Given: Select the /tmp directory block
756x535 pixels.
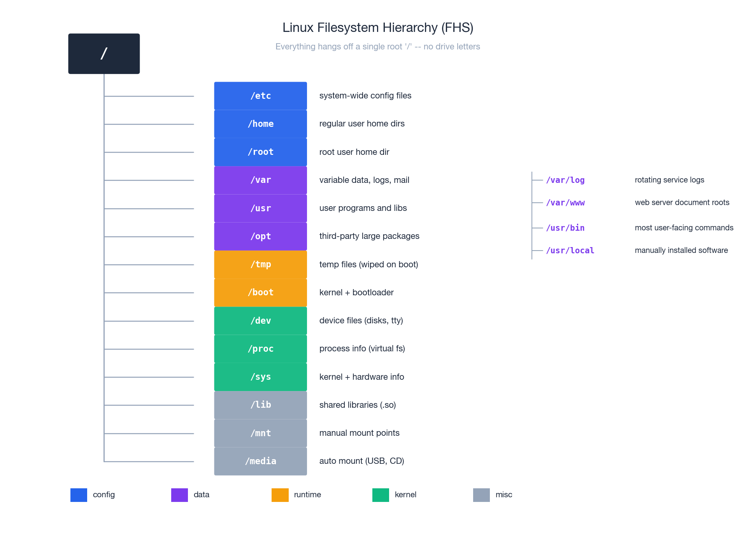Looking at the screenshot, I should click(260, 265).
